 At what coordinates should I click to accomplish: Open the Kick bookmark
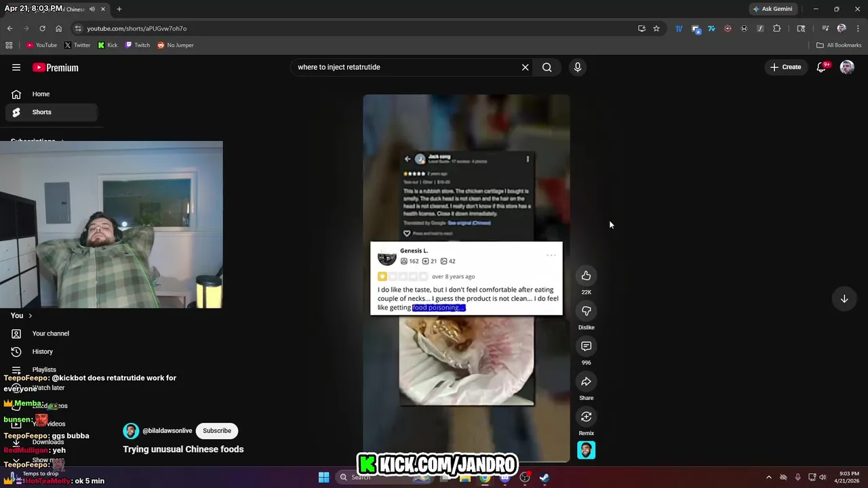coord(107,45)
